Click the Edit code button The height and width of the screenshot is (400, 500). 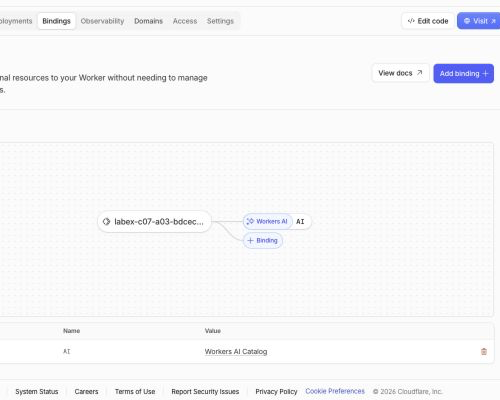(428, 21)
